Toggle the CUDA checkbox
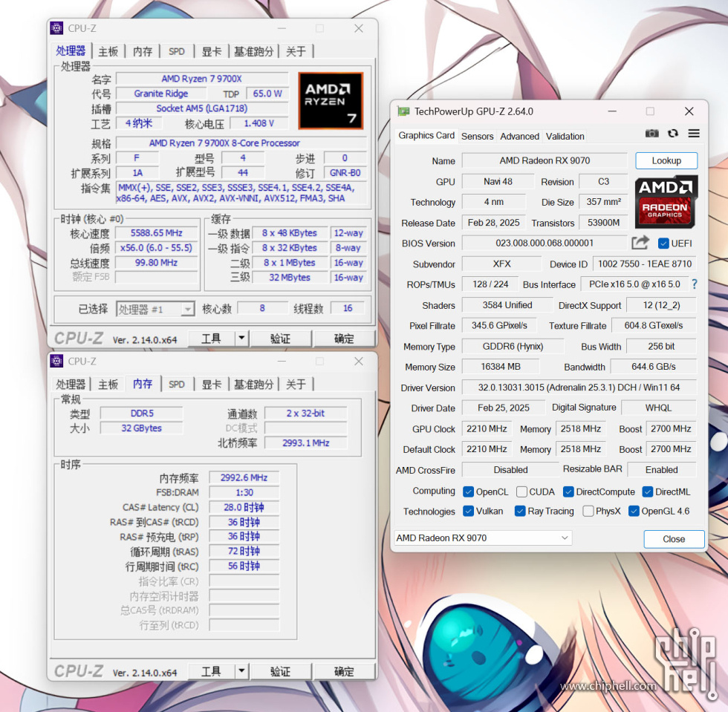728x712 pixels. pos(521,491)
